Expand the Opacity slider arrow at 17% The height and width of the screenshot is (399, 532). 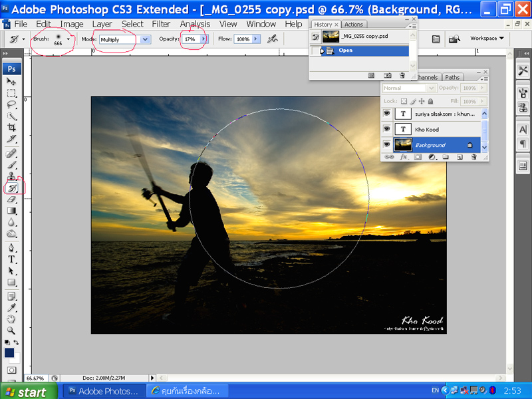coord(203,39)
